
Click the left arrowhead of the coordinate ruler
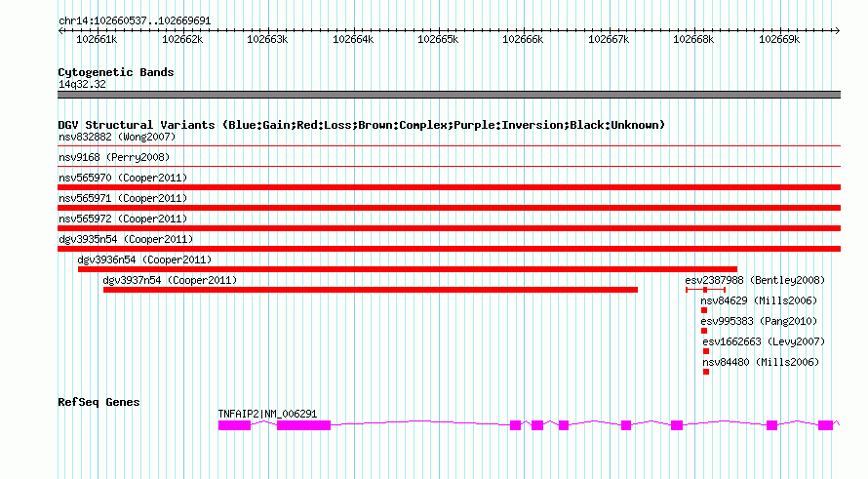[x=60, y=30]
